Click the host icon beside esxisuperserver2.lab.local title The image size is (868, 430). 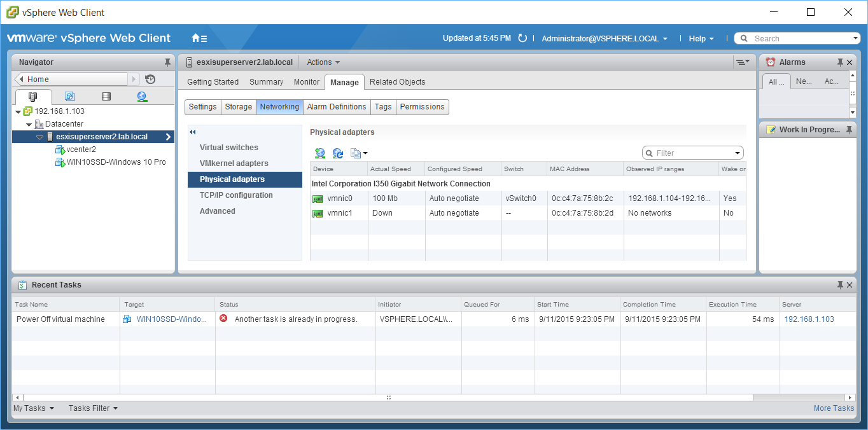(190, 62)
